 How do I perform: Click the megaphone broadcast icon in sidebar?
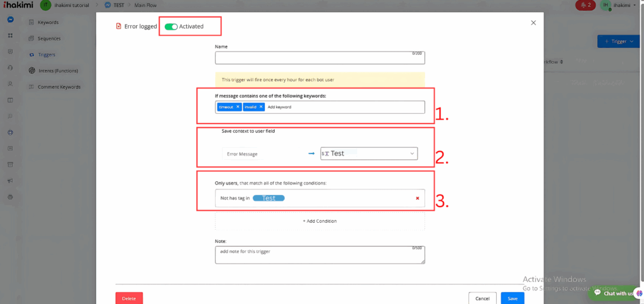tap(11, 181)
